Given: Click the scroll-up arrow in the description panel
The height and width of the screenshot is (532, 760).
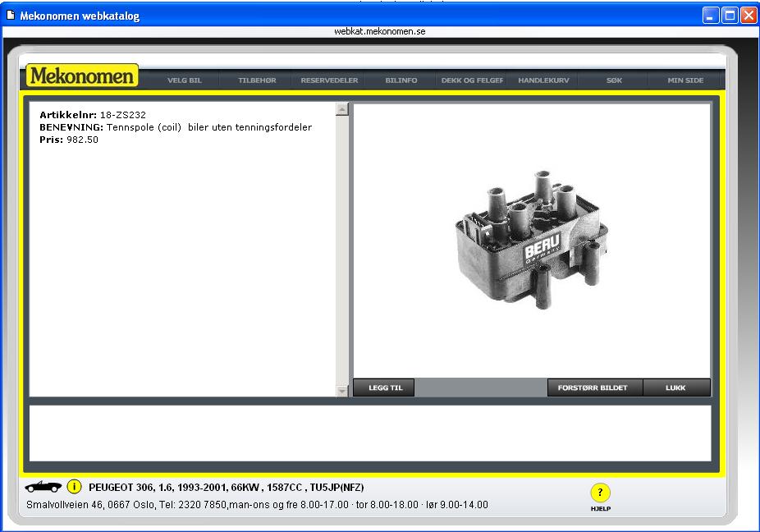Looking at the screenshot, I should (341, 109).
